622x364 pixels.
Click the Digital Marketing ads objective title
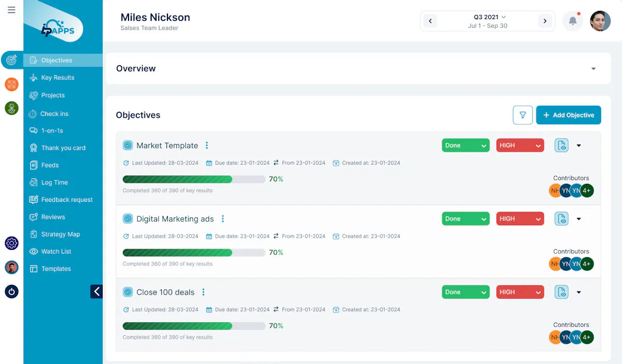click(175, 219)
